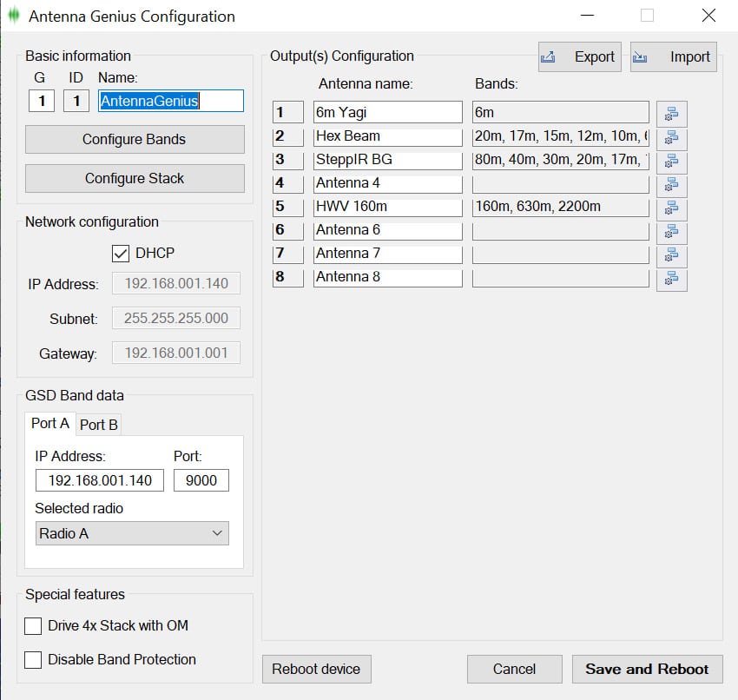
Task: Uncheck the DHCP checkbox
Action: coord(121,254)
